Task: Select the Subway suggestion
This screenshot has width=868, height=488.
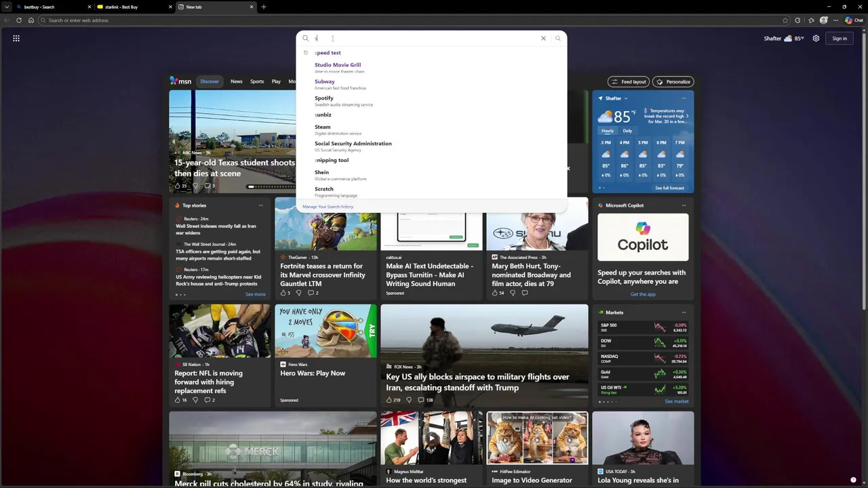Action: coord(431,84)
